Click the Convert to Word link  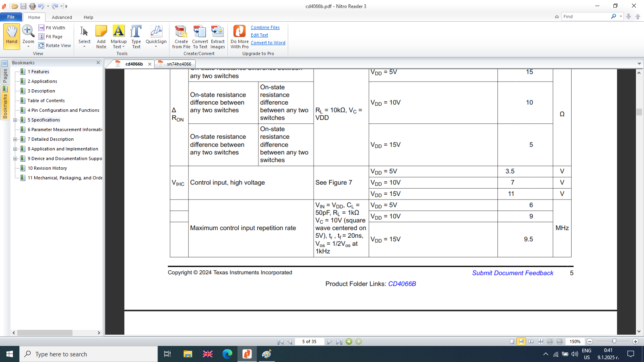(268, 43)
